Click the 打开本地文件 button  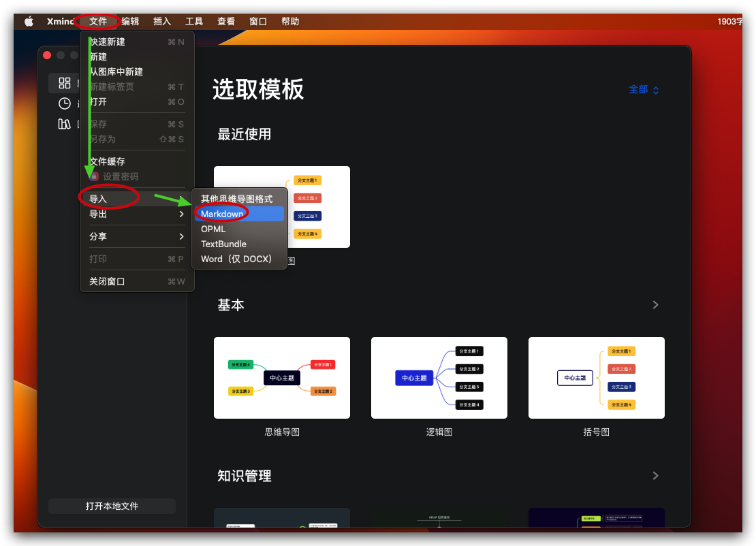pyautogui.click(x=112, y=506)
